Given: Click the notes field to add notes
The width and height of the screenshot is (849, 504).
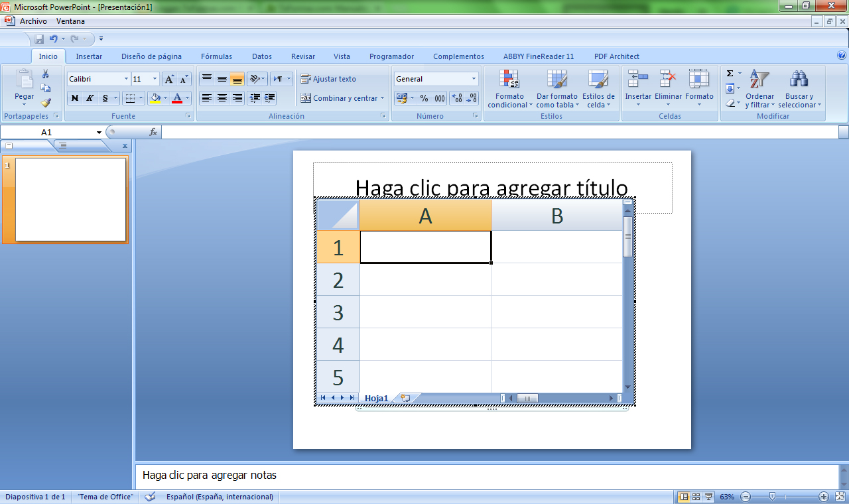Looking at the screenshot, I should pyautogui.click(x=488, y=475).
